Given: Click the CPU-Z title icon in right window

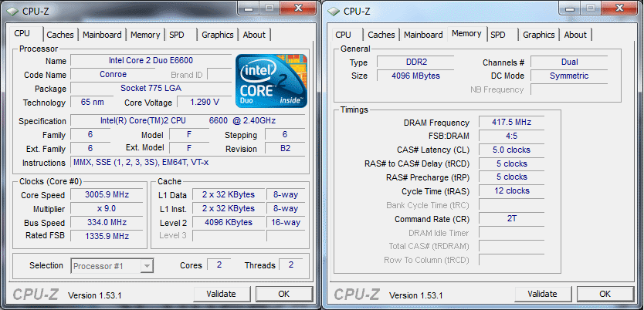Looking at the screenshot, I should pyautogui.click(x=334, y=11).
